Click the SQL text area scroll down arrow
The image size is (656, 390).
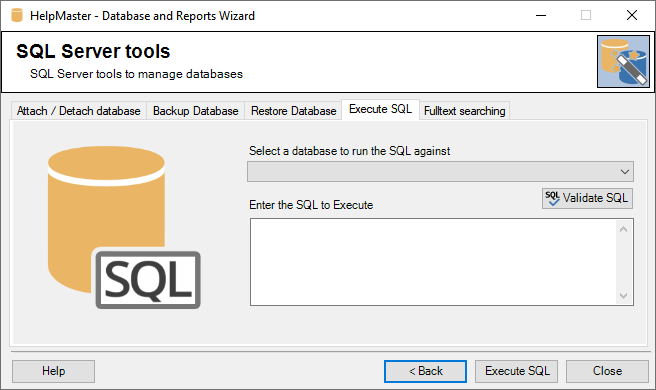(623, 296)
